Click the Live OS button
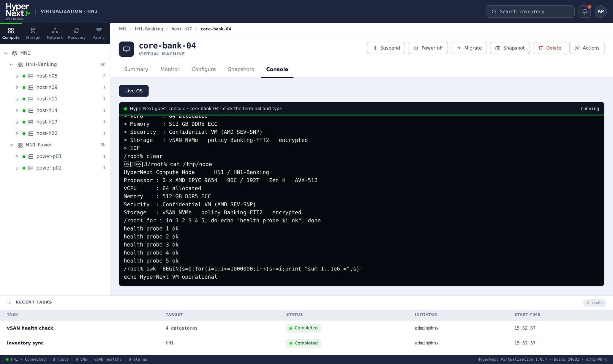613x364 pixels. 134,91
